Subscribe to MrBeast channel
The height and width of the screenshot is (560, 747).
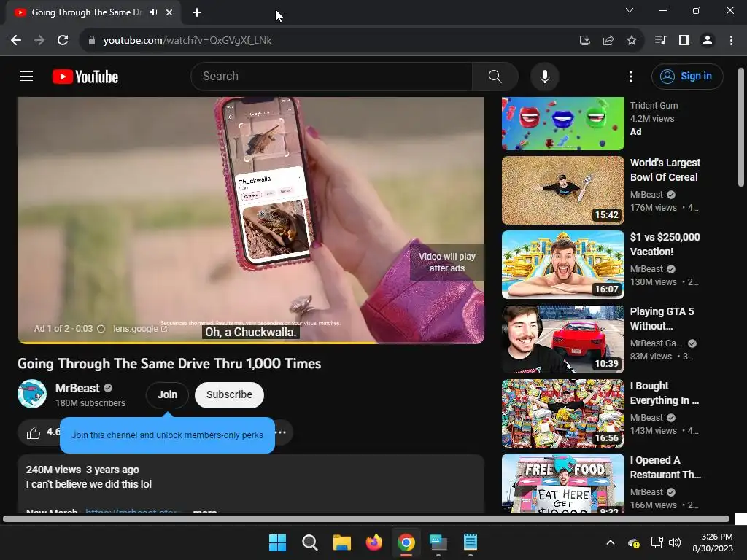229,394
